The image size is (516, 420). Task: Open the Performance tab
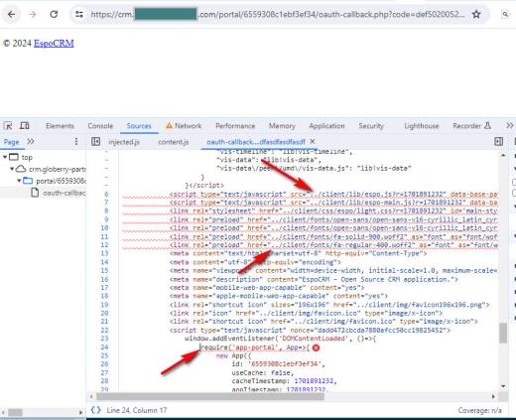(x=235, y=126)
